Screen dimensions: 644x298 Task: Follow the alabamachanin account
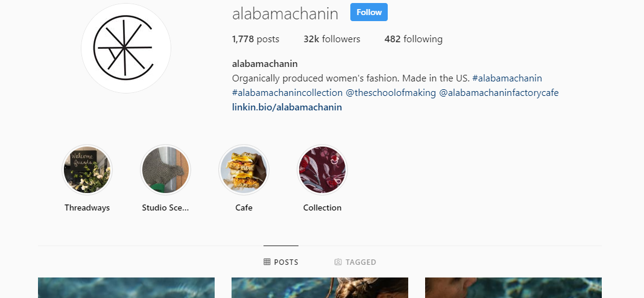click(x=368, y=12)
